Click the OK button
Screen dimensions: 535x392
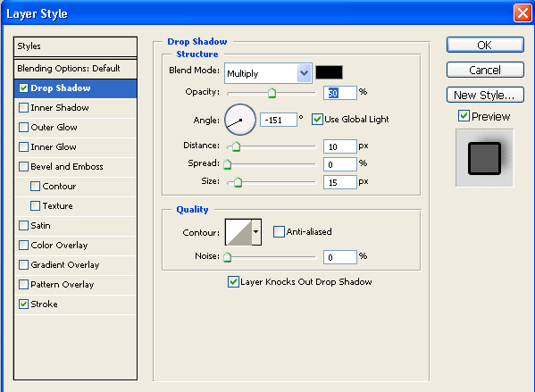[x=485, y=45]
